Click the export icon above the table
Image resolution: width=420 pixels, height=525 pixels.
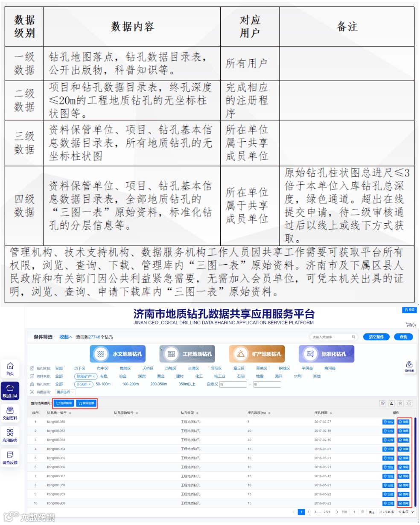(392, 403)
